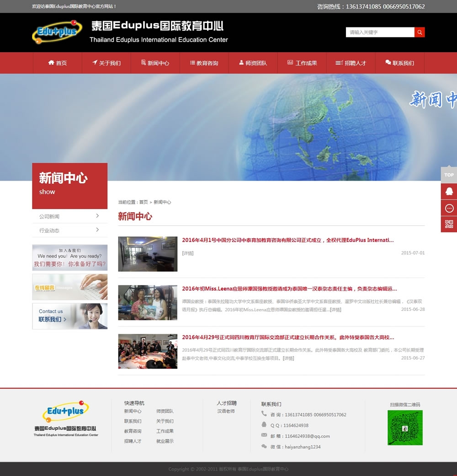Open the 新闻中心 navigation menu
This screenshot has height=476, width=457.
[x=155, y=63]
